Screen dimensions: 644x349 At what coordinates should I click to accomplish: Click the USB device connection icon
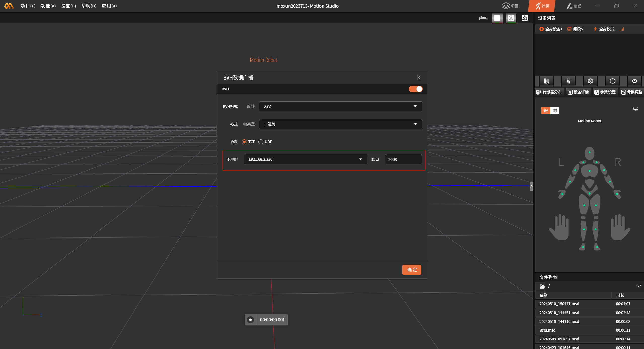[x=546, y=81]
